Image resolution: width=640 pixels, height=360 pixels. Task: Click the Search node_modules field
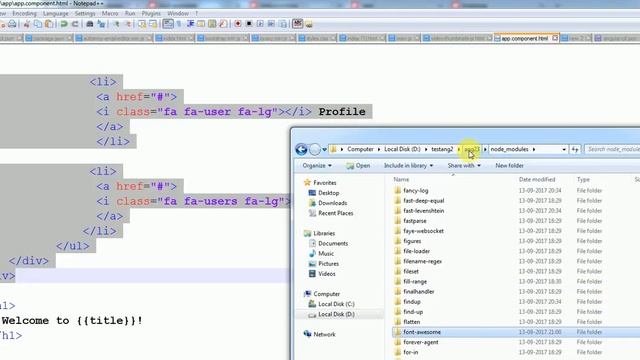coord(612,149)
